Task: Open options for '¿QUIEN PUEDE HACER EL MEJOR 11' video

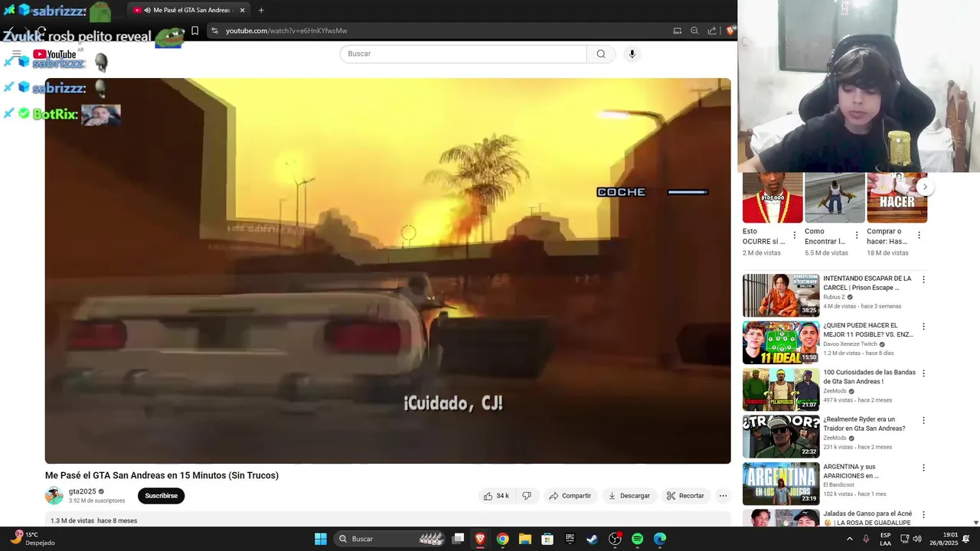Action: [x=923, y=326]
